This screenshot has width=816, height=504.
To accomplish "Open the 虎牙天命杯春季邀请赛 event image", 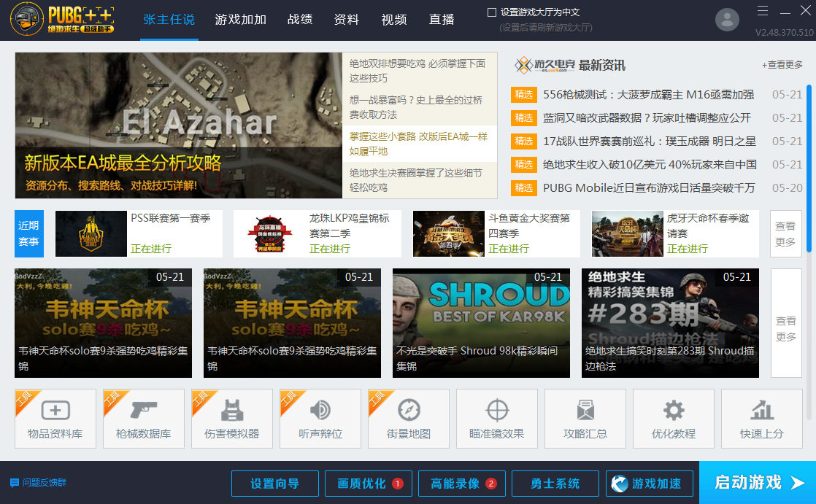I will click(628, 233).
